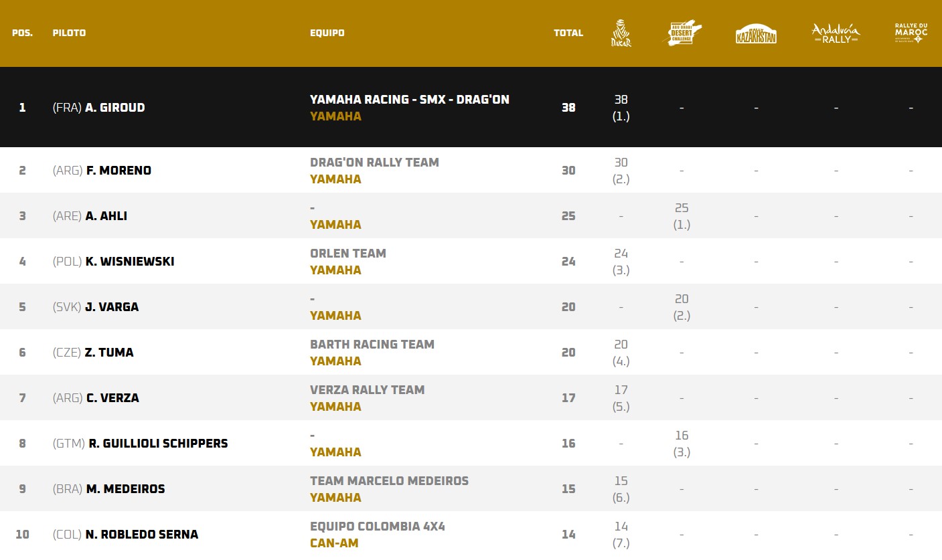Click team Equipo Colombia 4x4
Image resolution: width=942 pixels, height=560 pixels.
coord(378,527)
